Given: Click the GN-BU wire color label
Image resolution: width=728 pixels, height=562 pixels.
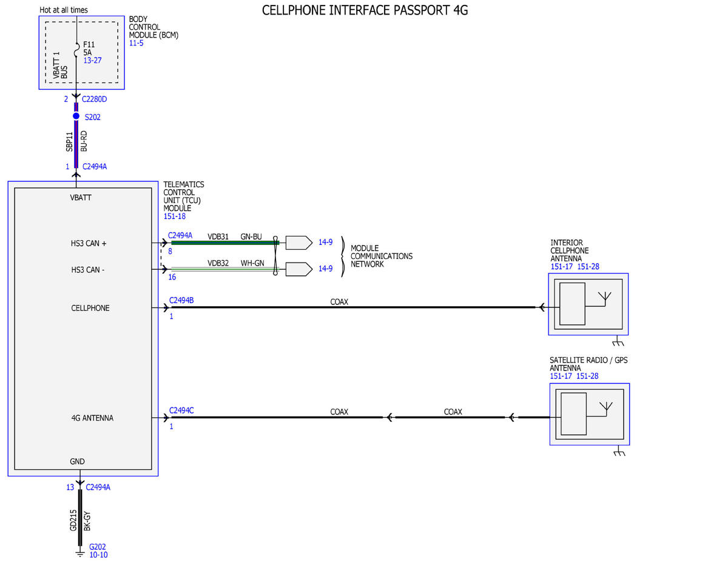Looking at the screenshot, I should pyautogui.click(x=251, y=236).
